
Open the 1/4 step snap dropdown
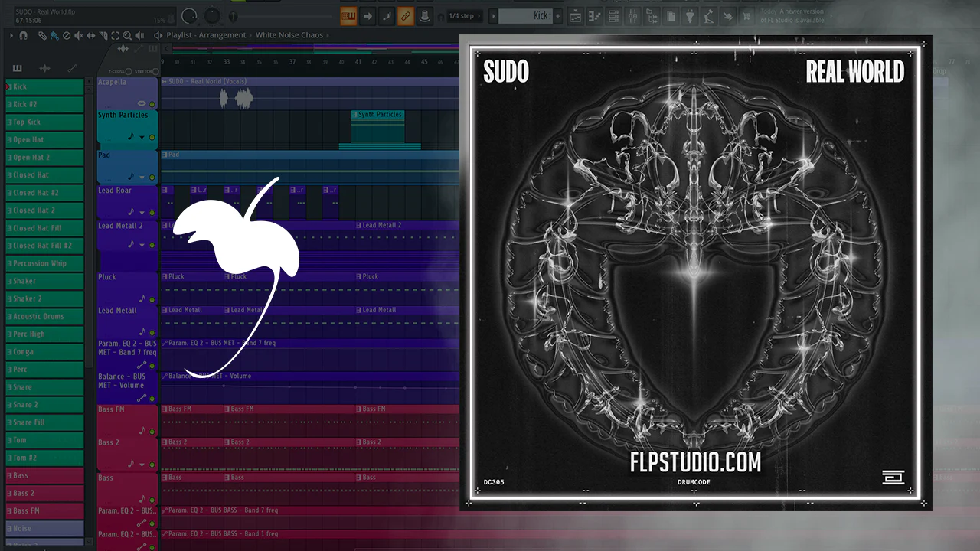pos(464,15)
